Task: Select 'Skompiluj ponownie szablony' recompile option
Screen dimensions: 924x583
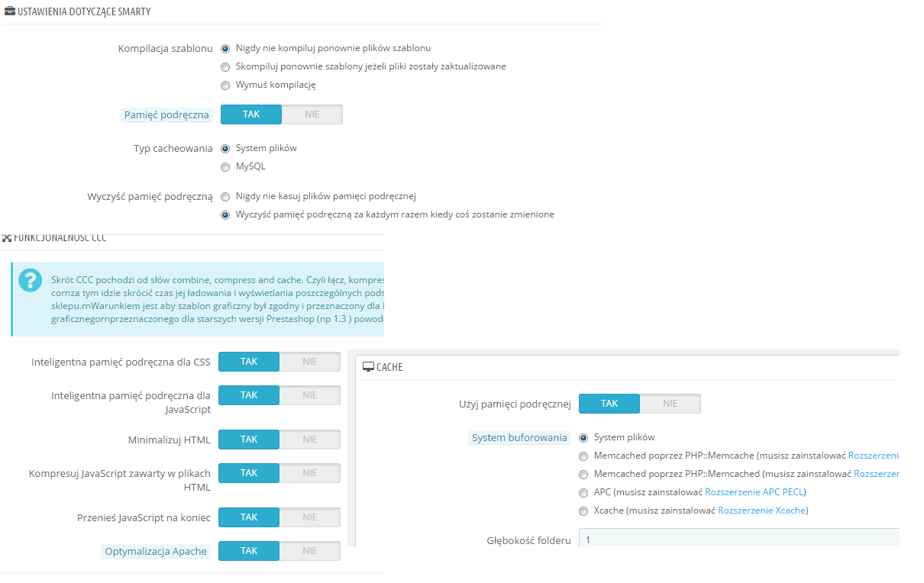Action: [225, 67]
